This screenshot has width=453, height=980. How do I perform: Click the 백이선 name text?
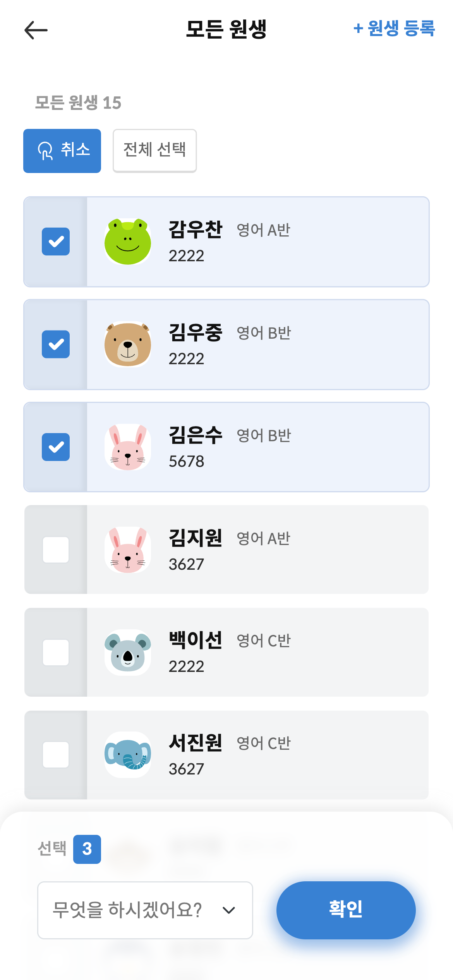coord(195,640)
